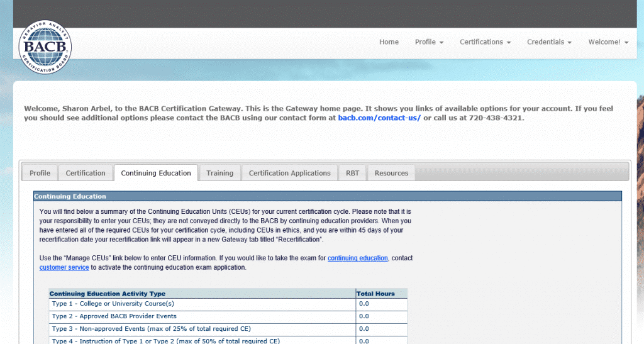Viewport: 644px width, 344px height.
Task: Switch to the RBT tab
Action: tap(352, 173)
